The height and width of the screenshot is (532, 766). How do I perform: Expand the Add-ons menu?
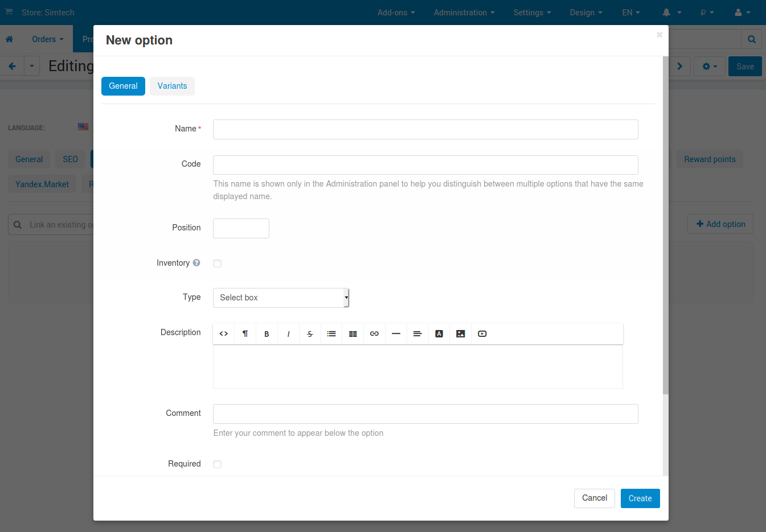tap(396, 13)
